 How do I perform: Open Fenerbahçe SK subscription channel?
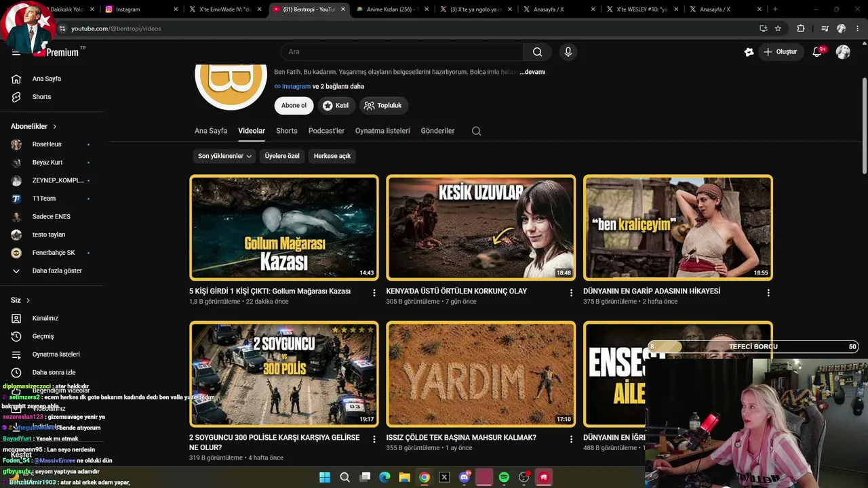pos(54,253)
